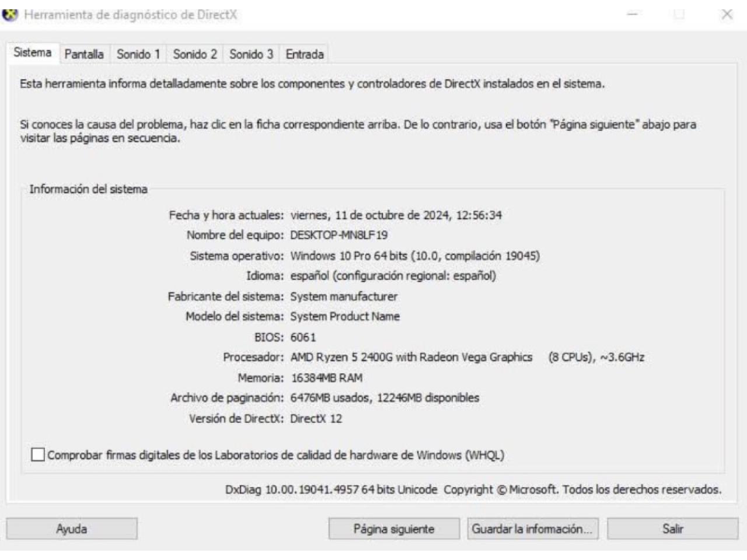Click the 'Versión de DirectX:' label
Screen dimensions: 747x560
236,418
